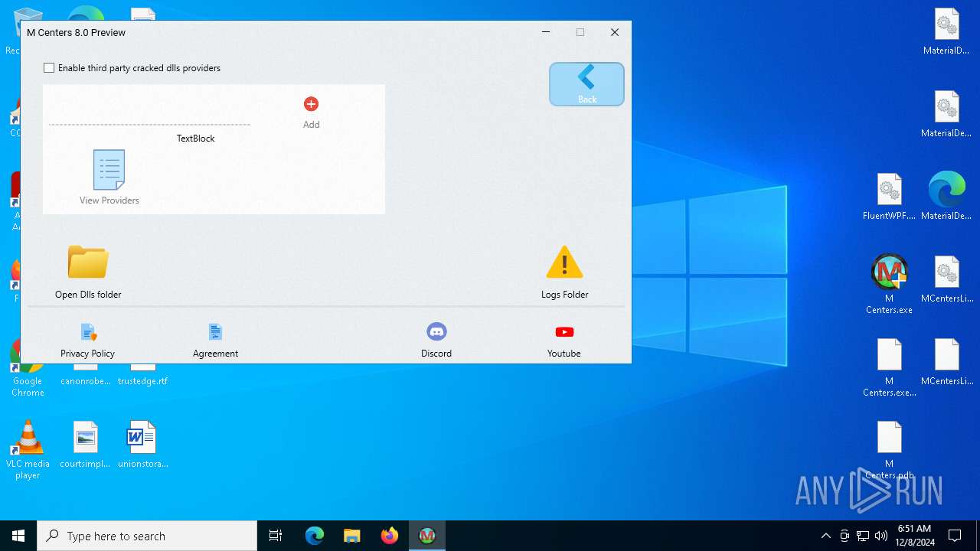Open Task View from the taskbar
Image resolution: width=980 pixels, height=551 pixels.
tap(276, 536)
